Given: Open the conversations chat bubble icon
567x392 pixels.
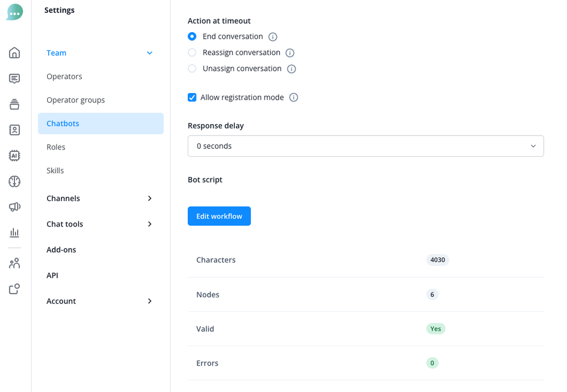Looking at the screenshot, I should 14,79.
